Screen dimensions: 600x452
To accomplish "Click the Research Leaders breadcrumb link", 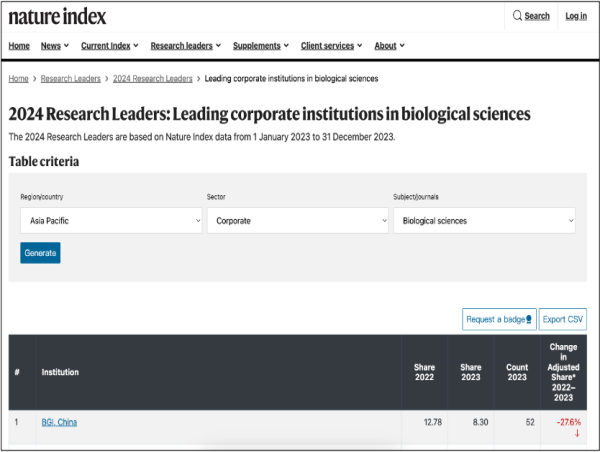I will tap(70, 78).
